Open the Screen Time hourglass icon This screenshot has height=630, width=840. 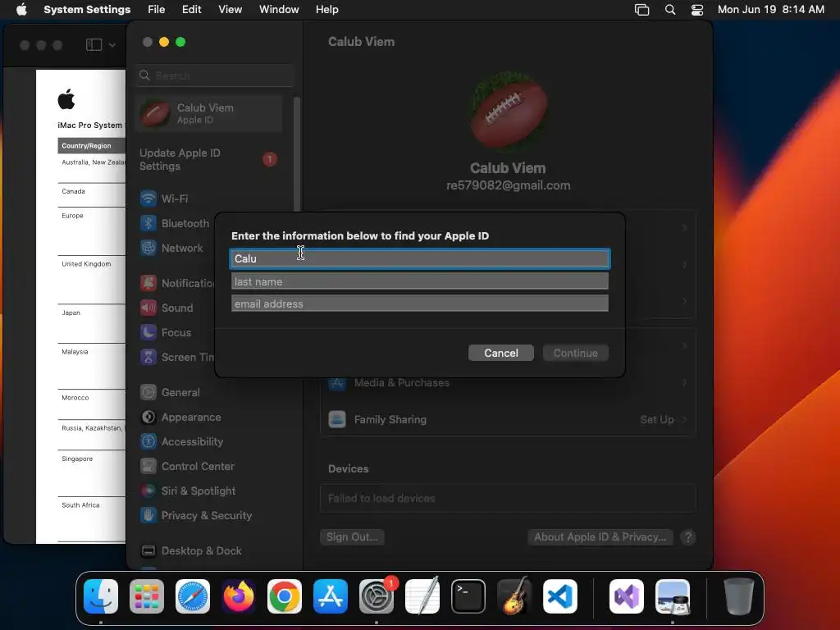coord(148,357)
